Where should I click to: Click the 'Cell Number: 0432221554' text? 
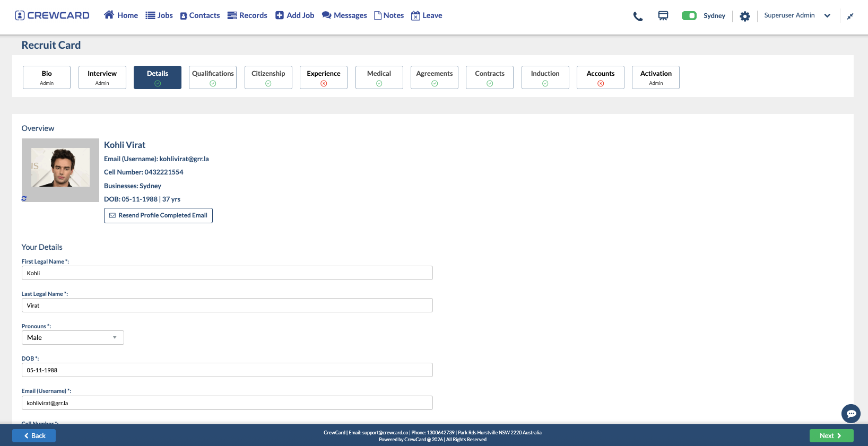[x=144, y=172]
